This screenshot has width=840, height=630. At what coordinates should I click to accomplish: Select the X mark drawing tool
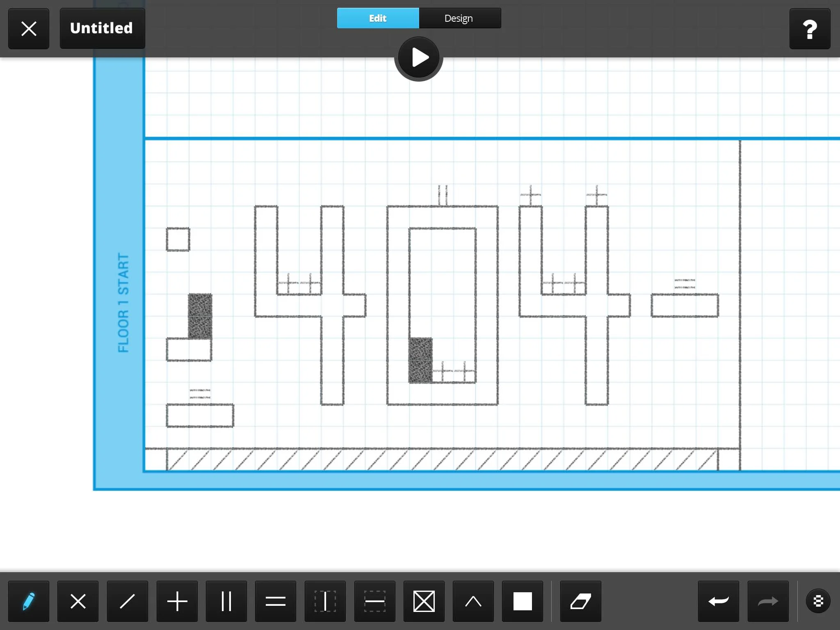pos(78,601)
